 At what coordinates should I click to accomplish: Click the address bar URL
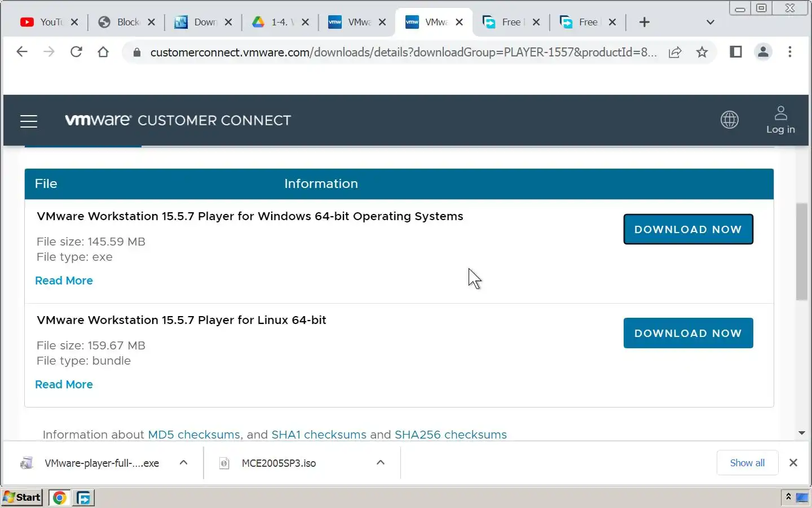(403, 52)
